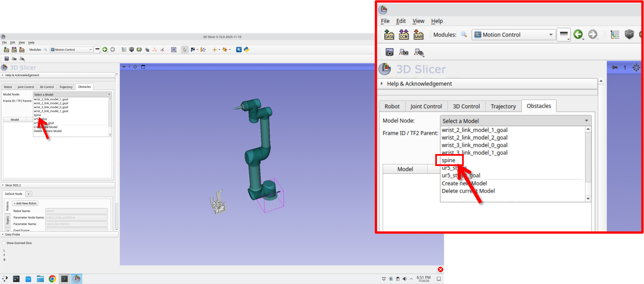Switch to the Robot tab
This screenshot has width=644, height=284.
click(x=8, y=87)
